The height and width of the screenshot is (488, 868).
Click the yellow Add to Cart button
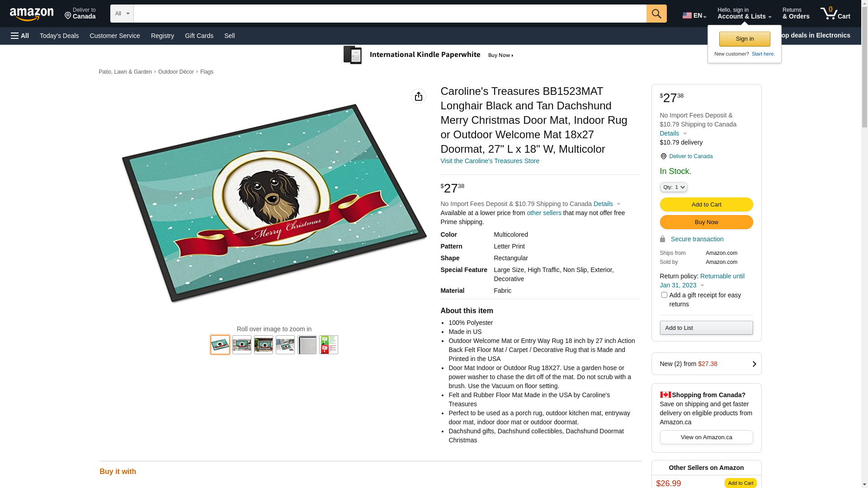[706, 205]
